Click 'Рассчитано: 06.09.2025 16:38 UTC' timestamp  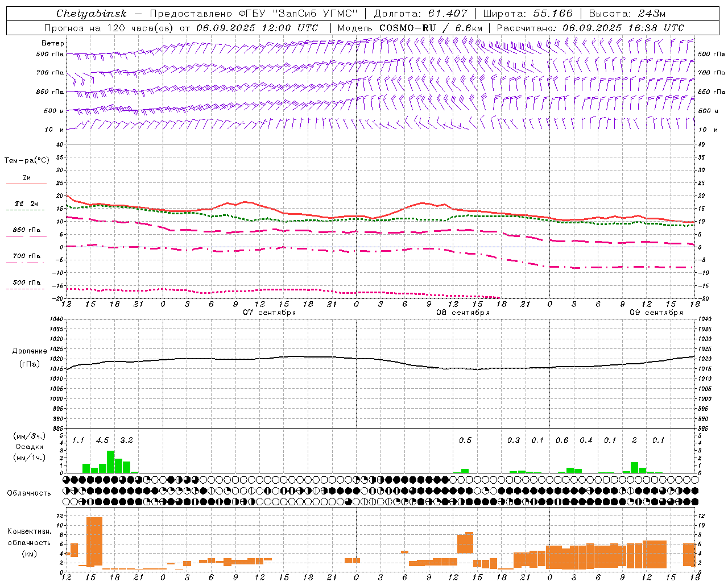tap(590, 28)
